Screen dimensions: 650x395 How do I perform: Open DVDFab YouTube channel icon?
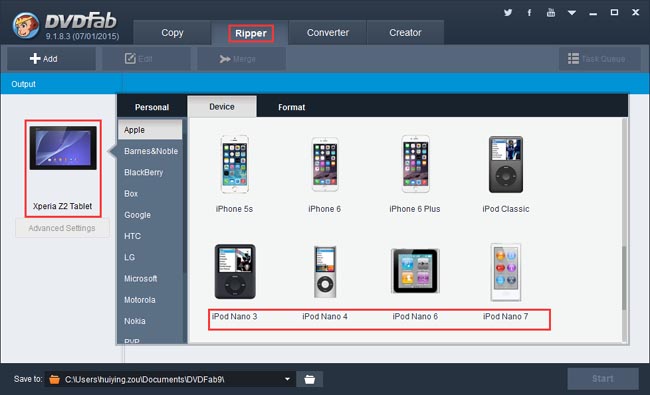[551, 12]
